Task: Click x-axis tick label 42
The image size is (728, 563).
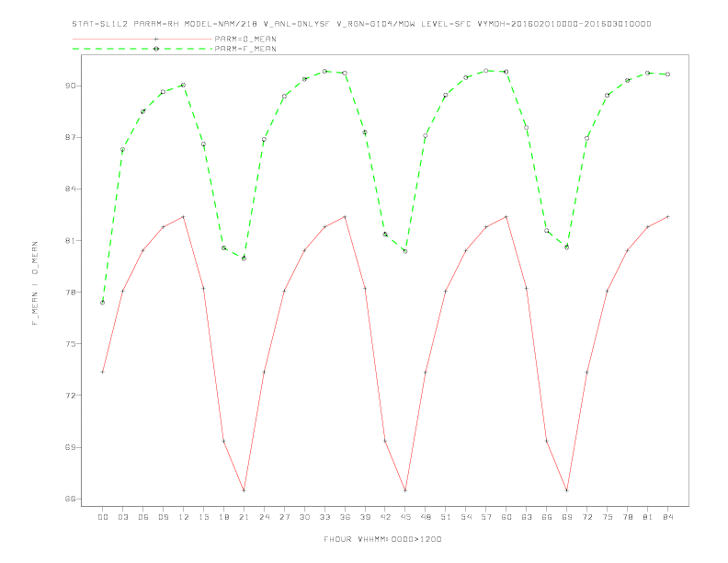Action: tap(385, 517)
